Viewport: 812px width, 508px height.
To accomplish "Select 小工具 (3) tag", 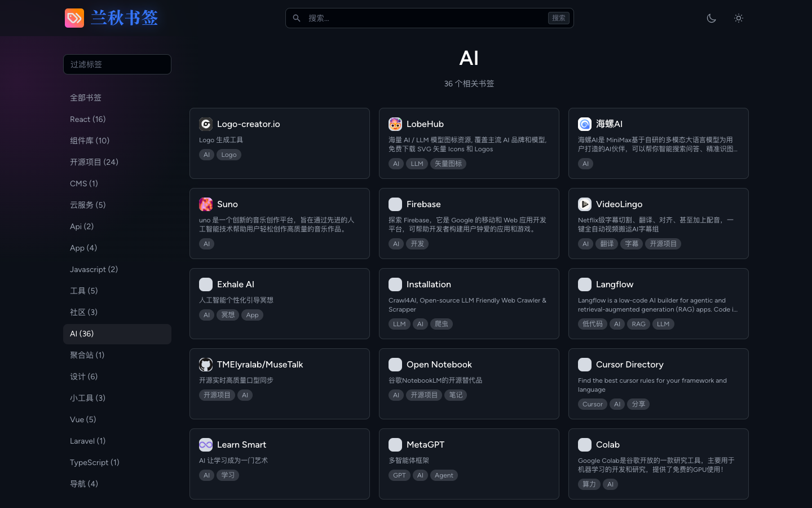I will tap(117, 398).
